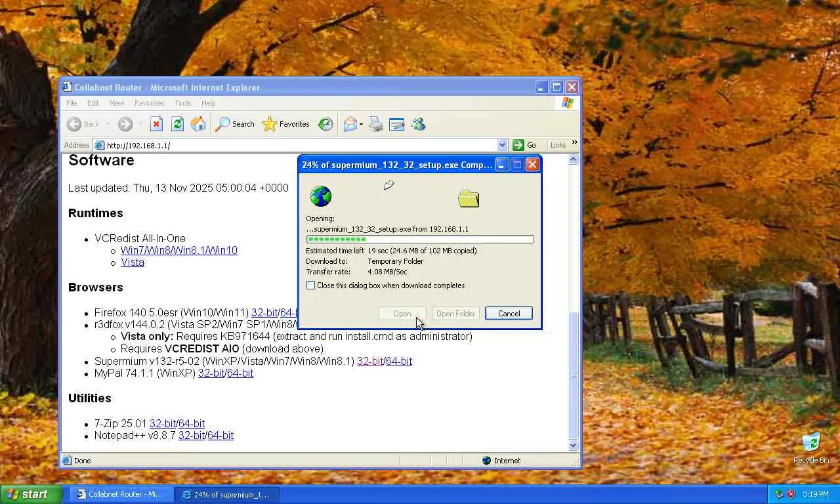Click the red security shield tray icon

pyautogui.click(x=791, y=494)
